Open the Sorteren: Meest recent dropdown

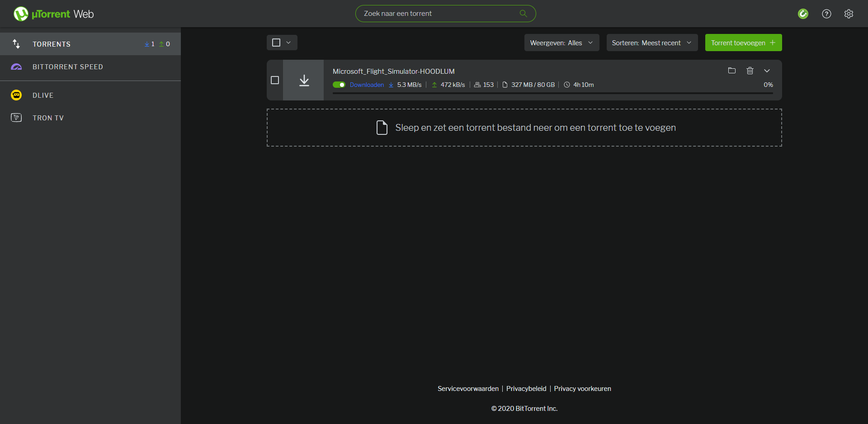651,43
